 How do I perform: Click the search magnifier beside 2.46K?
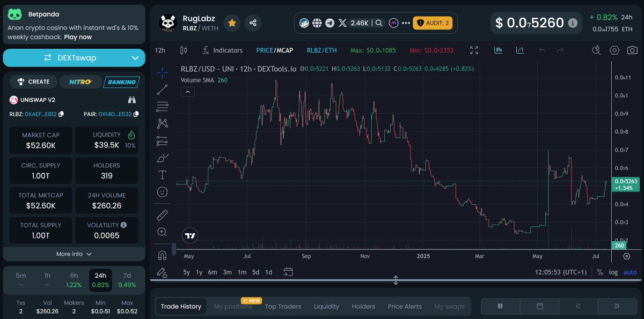379,23
